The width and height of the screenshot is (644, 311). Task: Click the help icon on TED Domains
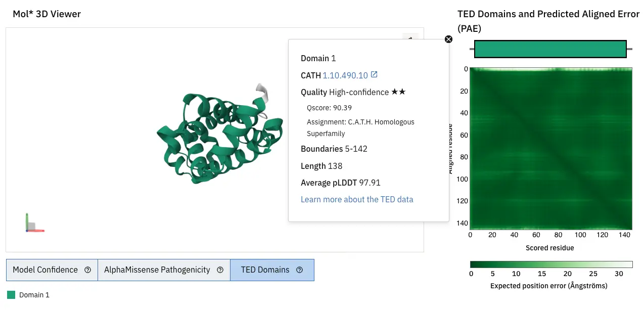299,270
